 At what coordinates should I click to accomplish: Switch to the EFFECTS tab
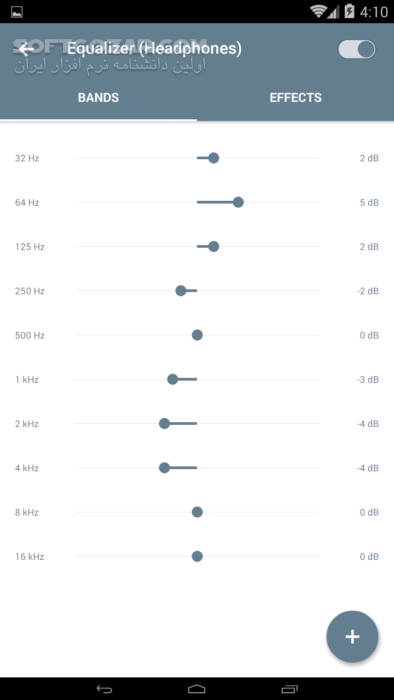click(295, 98)
